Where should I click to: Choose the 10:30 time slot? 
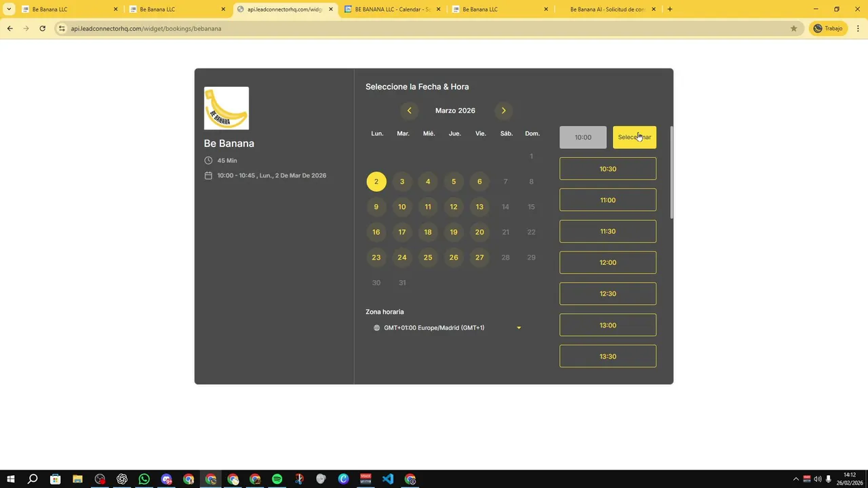click(608, 169)
